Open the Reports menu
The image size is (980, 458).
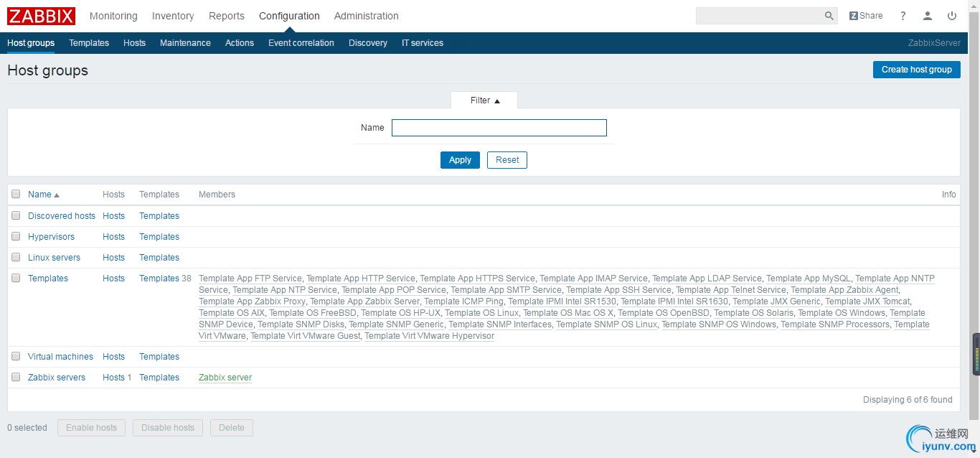[x=227, y=16]
